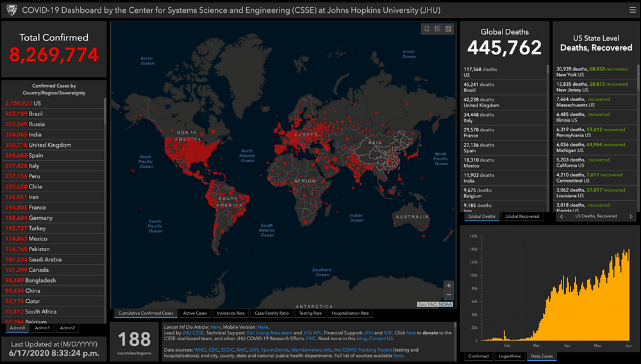This screenshot has height=364, width=641.
Task: Open the CDC data source link
Action: coord(213,350)
